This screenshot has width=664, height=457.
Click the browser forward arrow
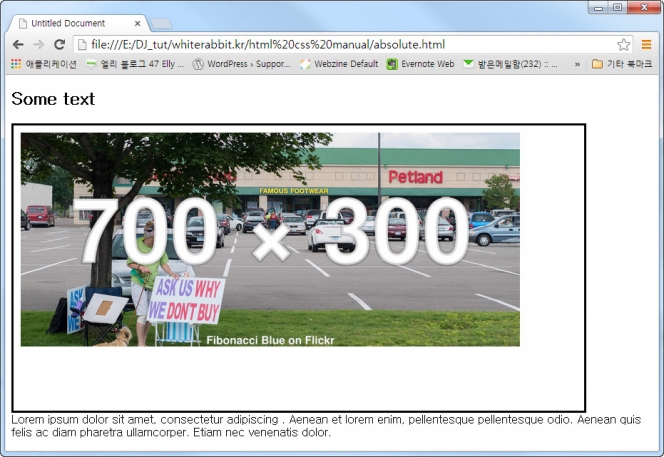39,44
